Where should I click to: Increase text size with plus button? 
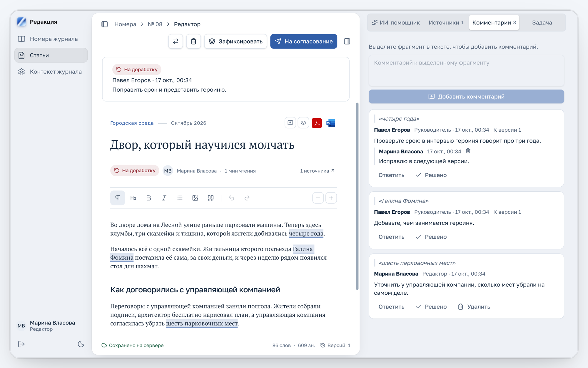pos(331,198)
